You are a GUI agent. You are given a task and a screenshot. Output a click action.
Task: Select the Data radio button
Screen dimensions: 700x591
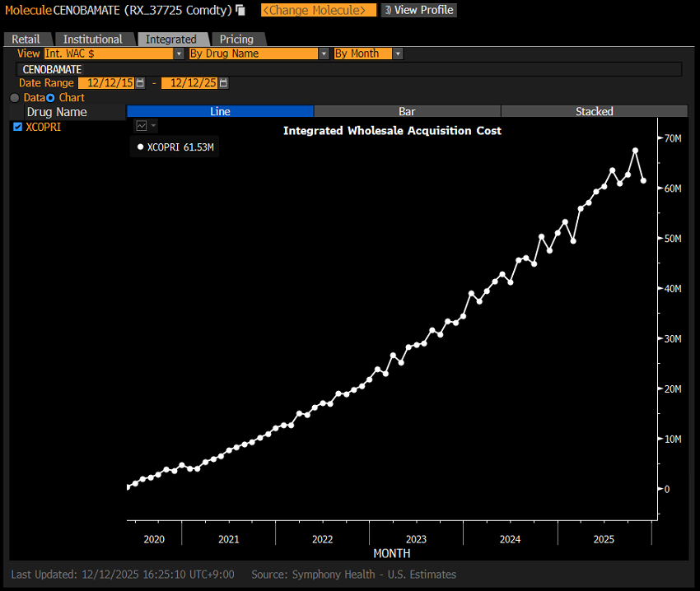click(14, 98)
